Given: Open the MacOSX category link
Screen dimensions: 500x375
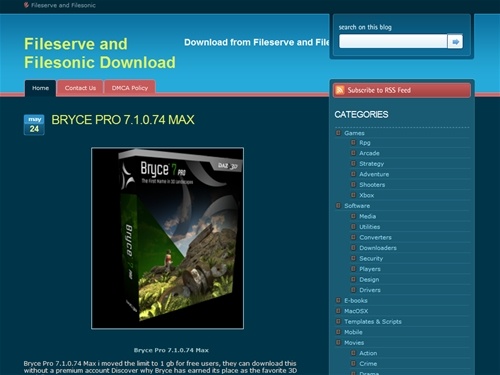Looking at the screenshot, I should click(356, 311).
